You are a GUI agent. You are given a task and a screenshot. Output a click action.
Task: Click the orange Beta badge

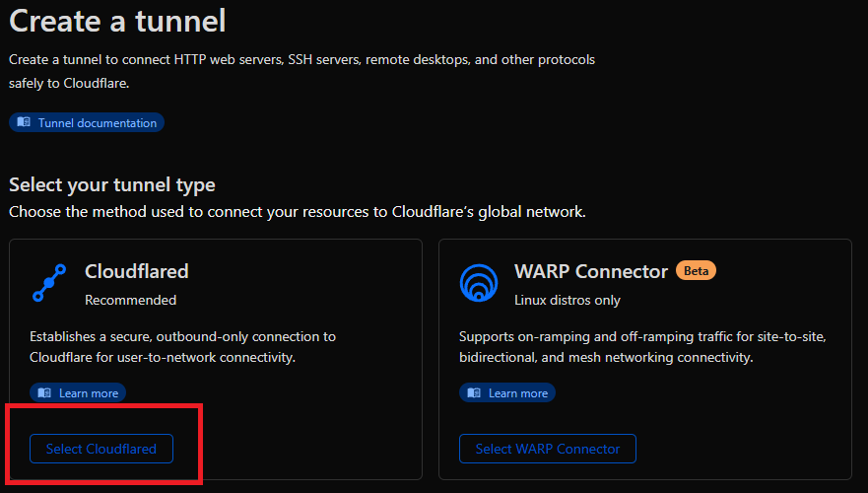(696, 270)
